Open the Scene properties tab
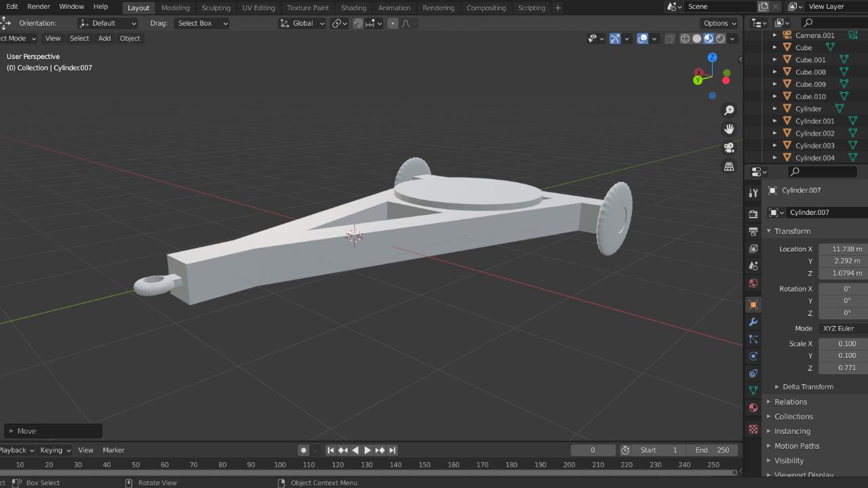Image resolution: width=868 pixels, height=488 pixels. tap(753, 266)
